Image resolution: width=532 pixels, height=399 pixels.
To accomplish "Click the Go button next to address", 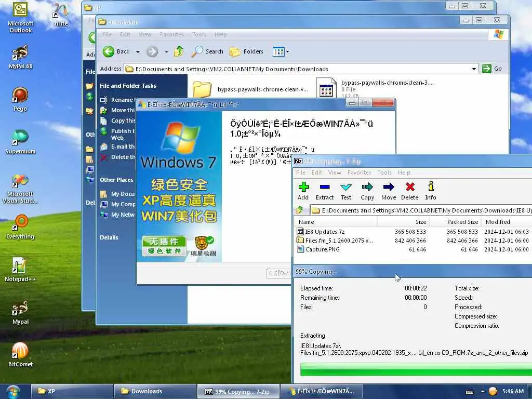I will tap(492, 69).
